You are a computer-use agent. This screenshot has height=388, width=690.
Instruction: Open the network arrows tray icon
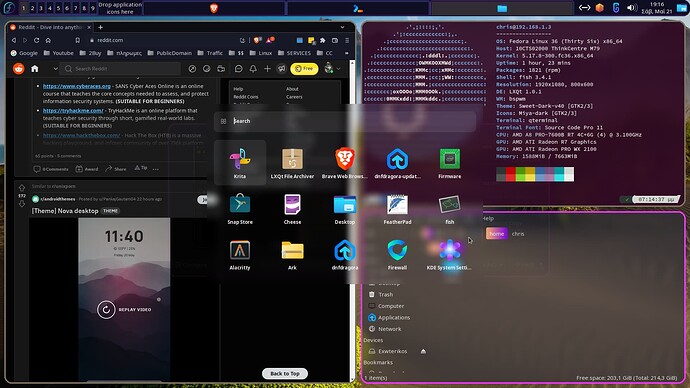coord(584,8)
